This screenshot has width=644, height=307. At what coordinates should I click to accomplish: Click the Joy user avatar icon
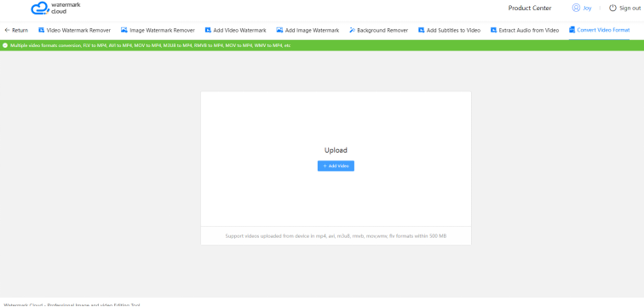click(576, 8)
